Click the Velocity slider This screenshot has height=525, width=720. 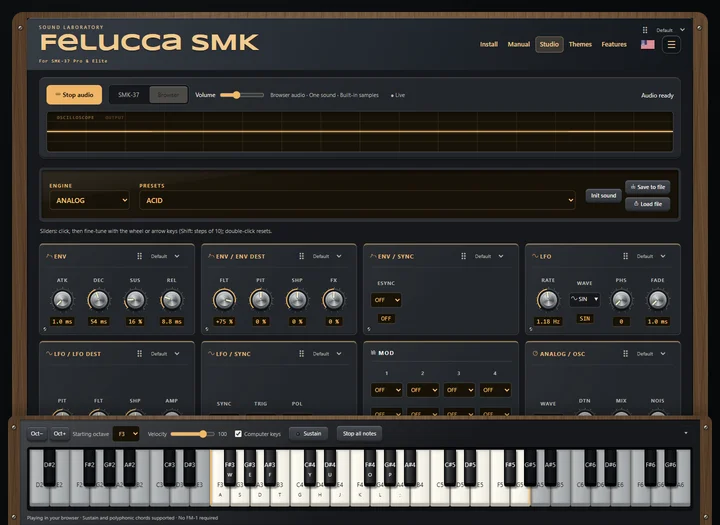pos(192,434)
